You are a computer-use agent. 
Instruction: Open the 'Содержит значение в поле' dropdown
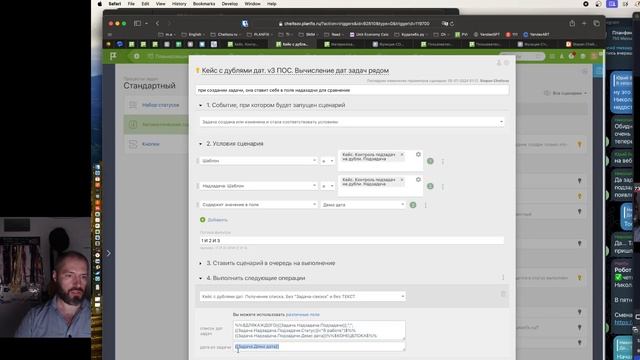258,204
